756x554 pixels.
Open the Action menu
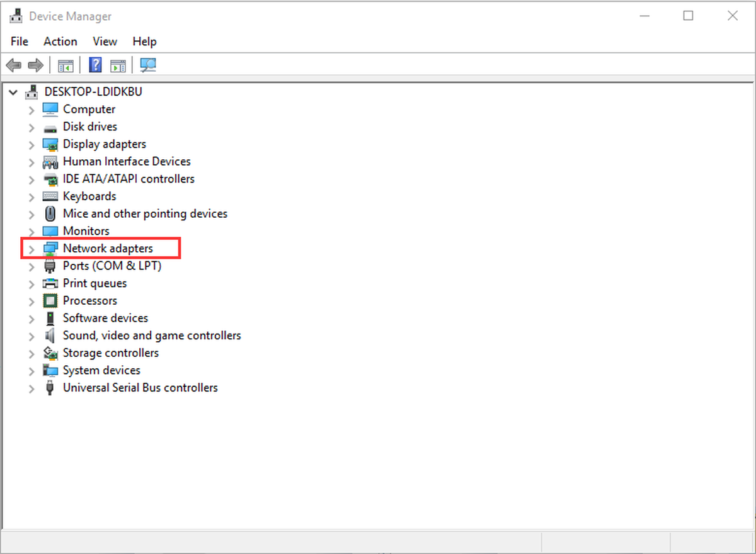60,42
